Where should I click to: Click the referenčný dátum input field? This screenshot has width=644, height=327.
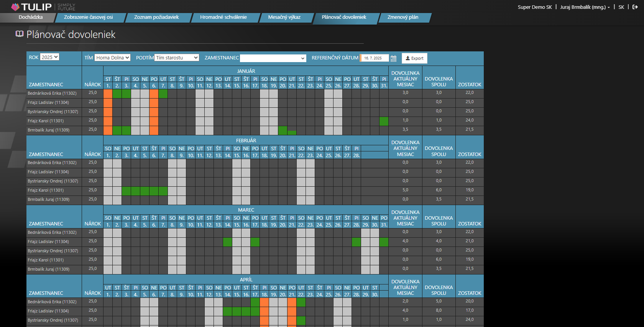[x=374, y=58]
